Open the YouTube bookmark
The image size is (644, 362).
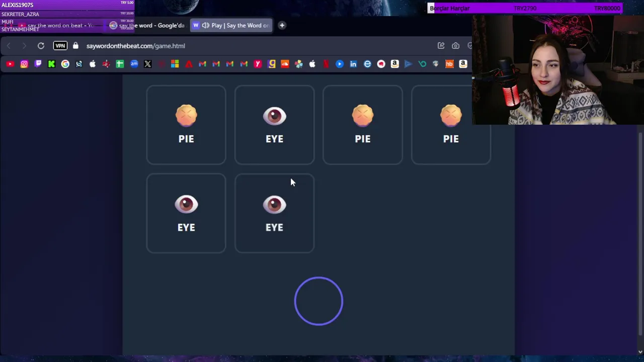(10, 64)
